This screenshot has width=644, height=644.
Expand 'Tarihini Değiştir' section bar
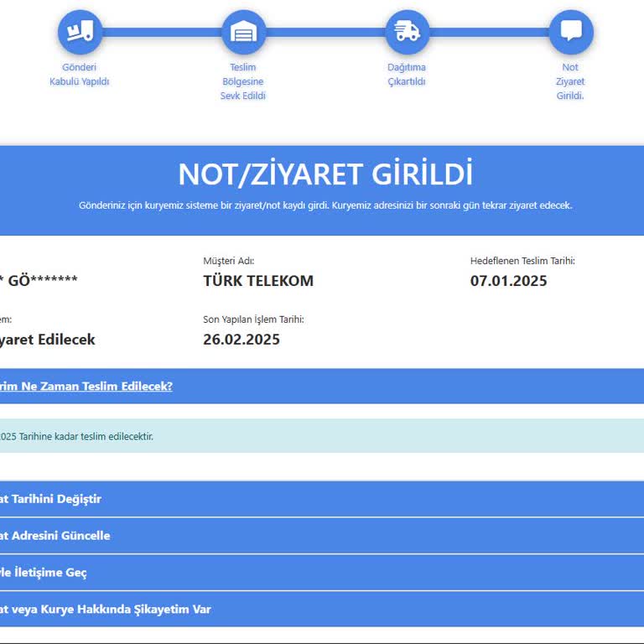(322, 499)
